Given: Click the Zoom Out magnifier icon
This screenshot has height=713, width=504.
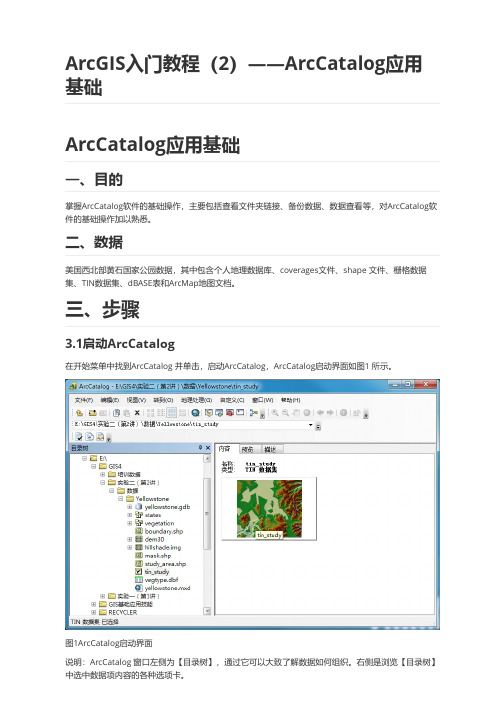Looking at the screenshot, I should [x=285, y=413].
